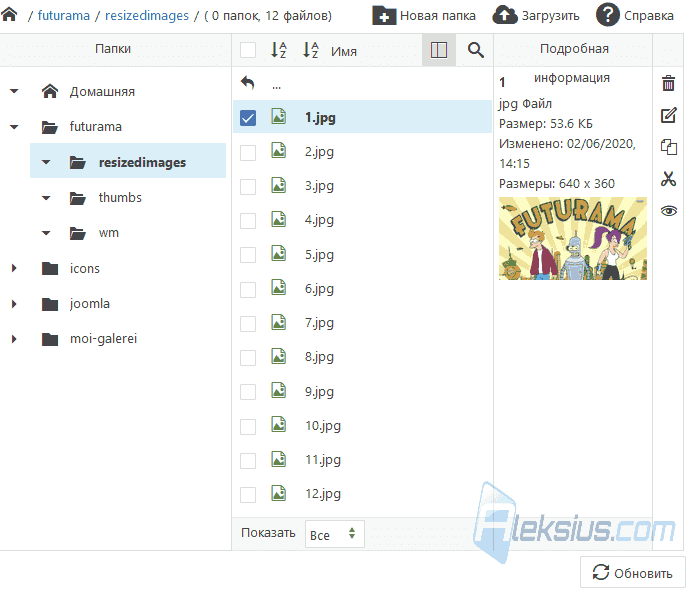Delete selected file with trash icon
Image resolution: width=688 pixels, height=591 pixels.
pos(668,82)
